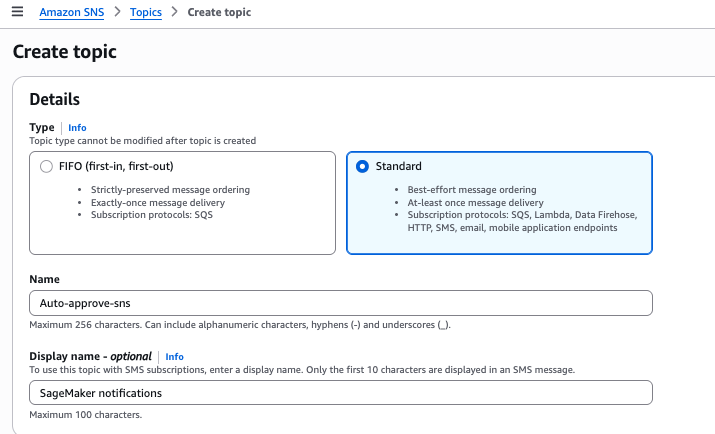The width and height of the screenshot is (715, 434).
Task: Focus the Display name field with SageMaker notifications
Action: click(x=340, y=393)
